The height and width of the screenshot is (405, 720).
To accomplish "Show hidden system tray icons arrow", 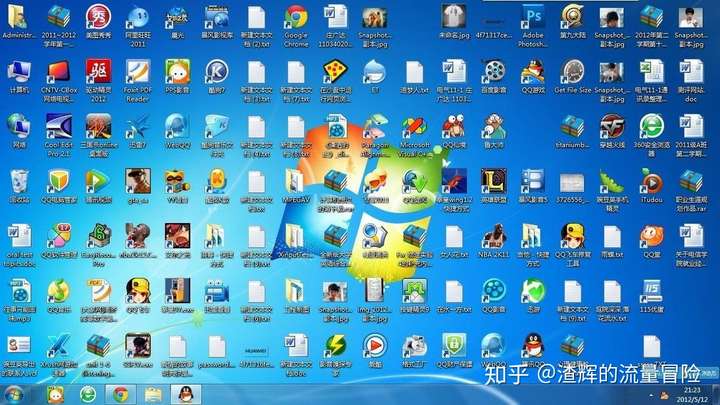I will point(651,395).
